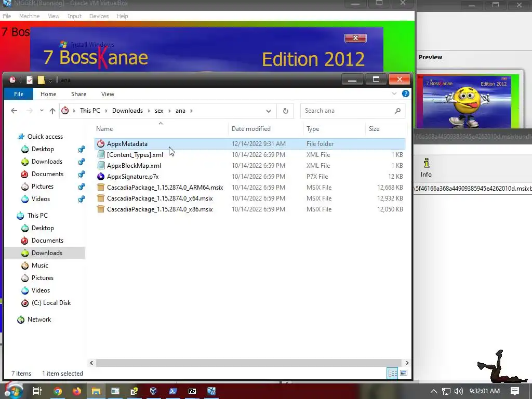This screenshot has height=399, width=532.
Task: Open Network in the navigation pane
Action: (x=39, y=320)
